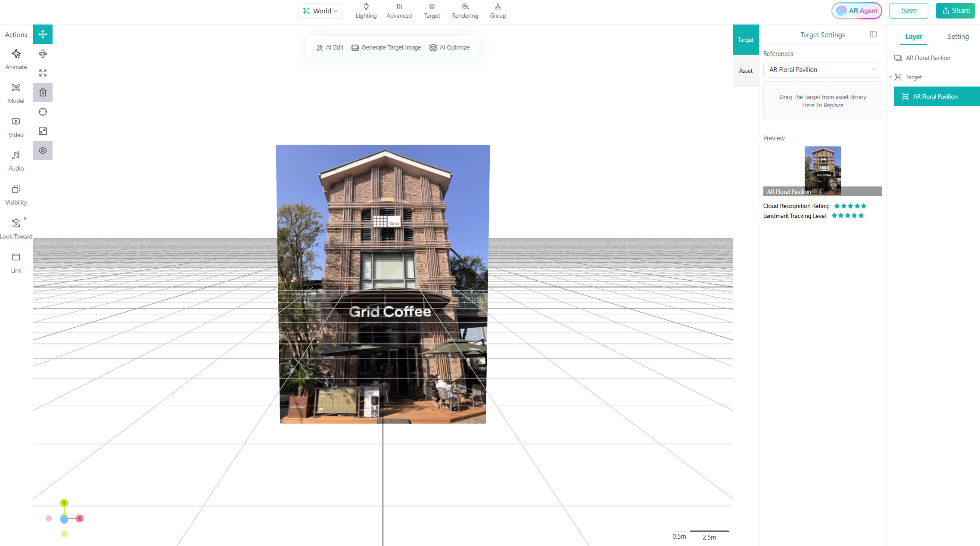
Task: Select the Rotate tool icon
Action: click(x=43, y=54)
